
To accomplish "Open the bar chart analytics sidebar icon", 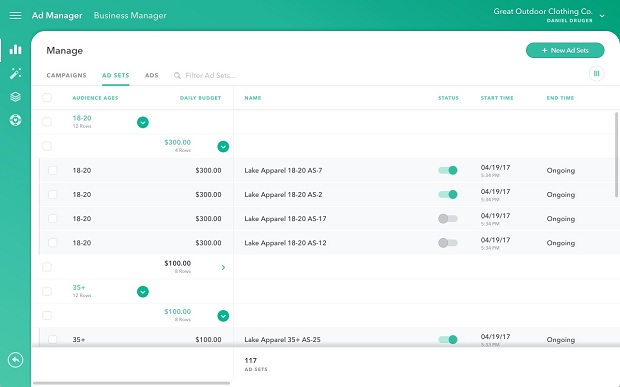I will [15, 49].
